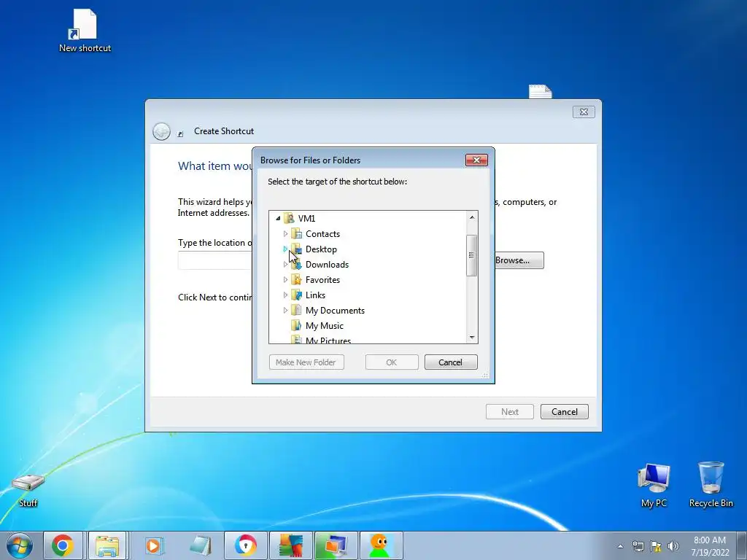
Task: Click the VM1 user folder icon
Action: [x=289, y=219]
